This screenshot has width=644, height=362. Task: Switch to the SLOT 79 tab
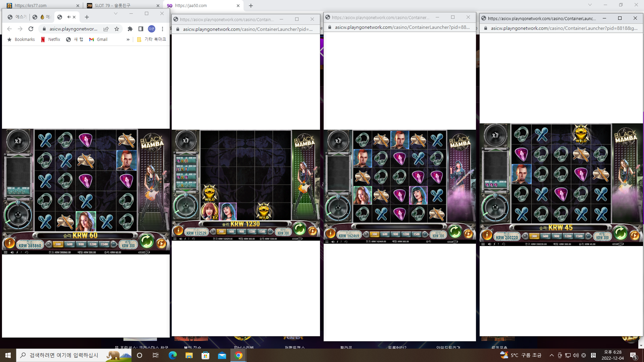point(123,5)
